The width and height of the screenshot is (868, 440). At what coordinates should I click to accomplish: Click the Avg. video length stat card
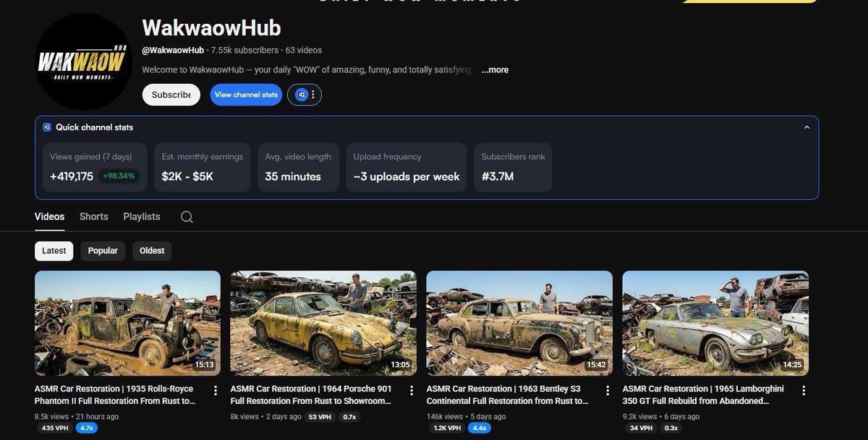[x=298, y=167]
